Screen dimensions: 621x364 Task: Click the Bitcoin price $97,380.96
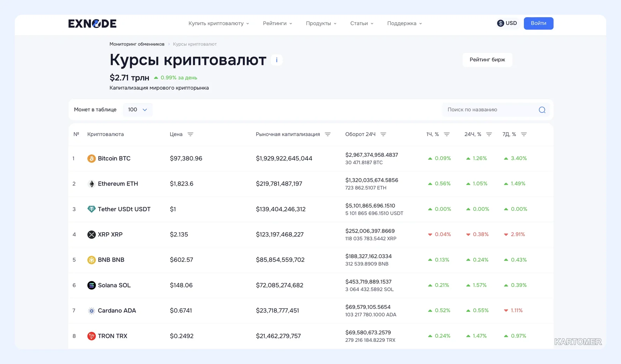[x=186, y=159]
